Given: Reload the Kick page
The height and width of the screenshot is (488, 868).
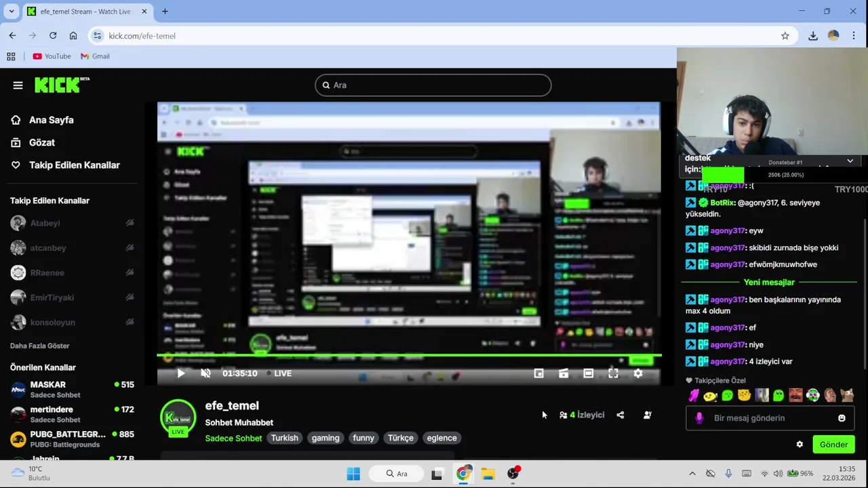Looking at the screenshot, I should click(x=53, y=36).
